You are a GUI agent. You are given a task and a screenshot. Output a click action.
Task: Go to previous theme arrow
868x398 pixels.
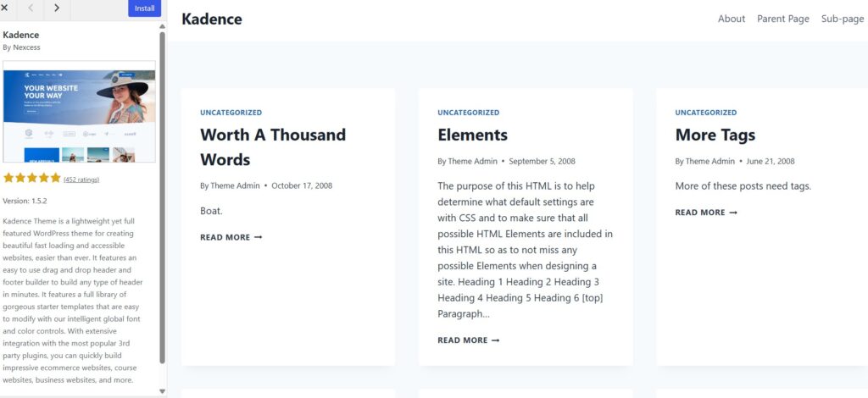[31, 8]
